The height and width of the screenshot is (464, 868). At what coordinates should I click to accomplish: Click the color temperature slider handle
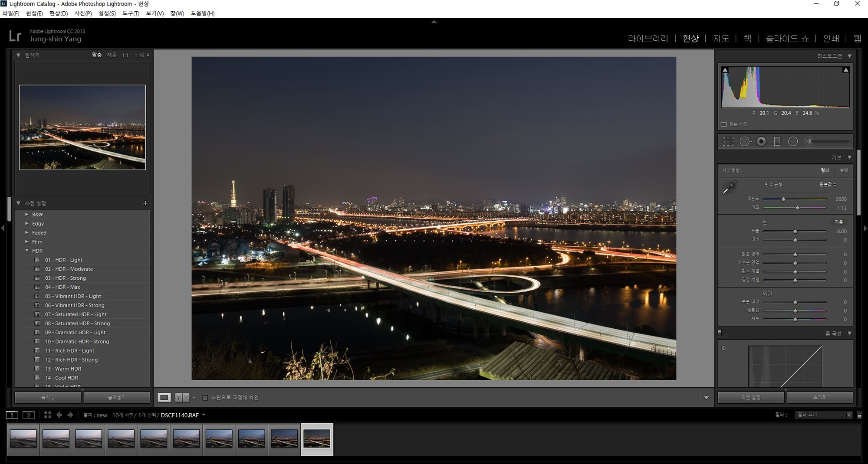pyautogui.click(x=783, y=199)
